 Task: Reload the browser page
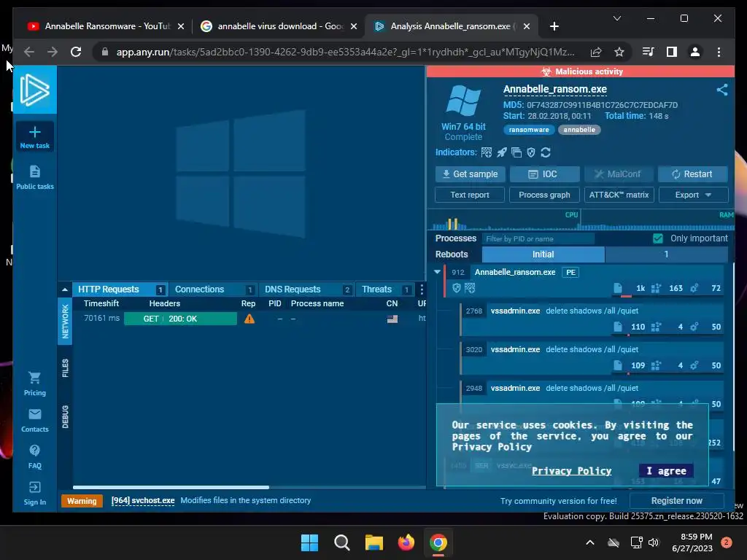pyautogui.click(x=76, y=52)
